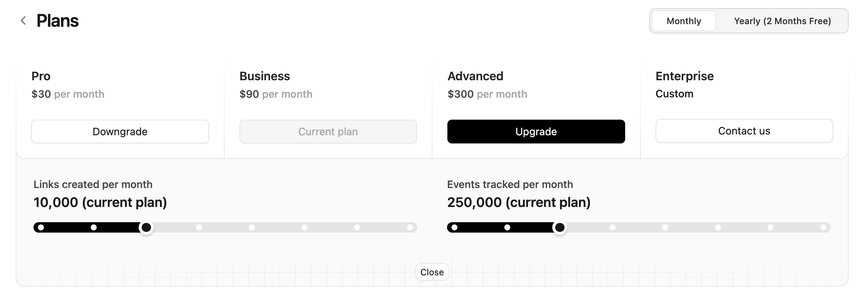Select the Monthly billing tab

pyautogui.click(x=684, y=21)
